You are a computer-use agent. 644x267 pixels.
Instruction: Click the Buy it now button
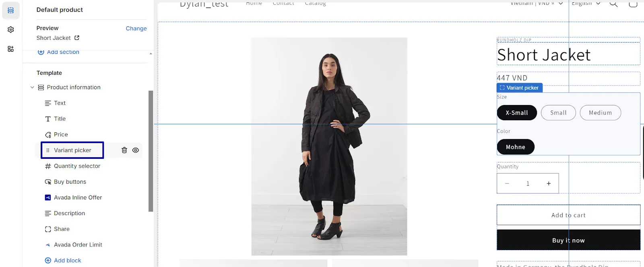point(568,240)
